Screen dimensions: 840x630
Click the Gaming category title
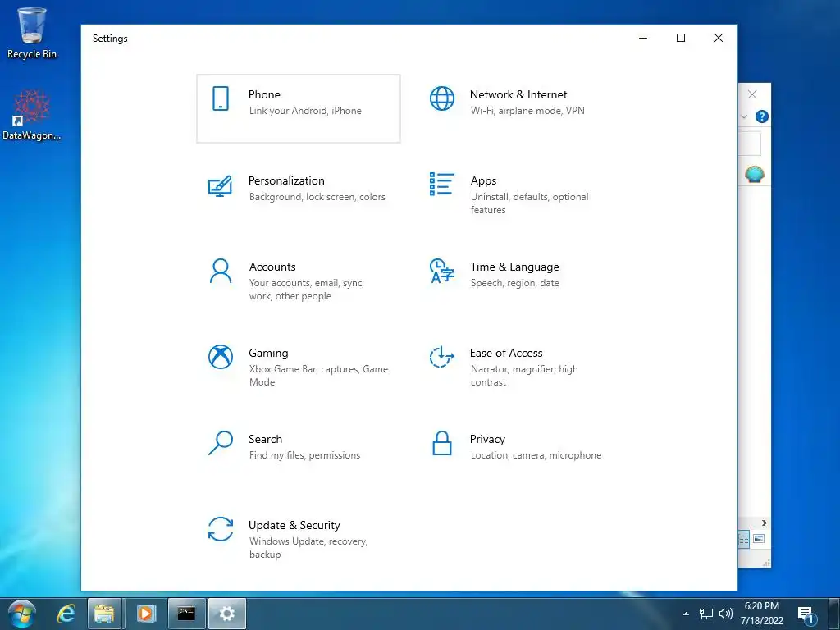(x=268, y=353)
